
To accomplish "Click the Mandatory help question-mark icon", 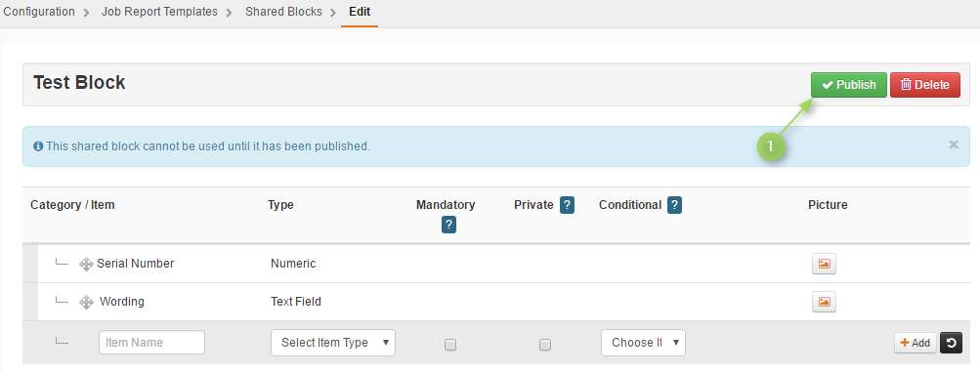I will (x=448, y=225).
